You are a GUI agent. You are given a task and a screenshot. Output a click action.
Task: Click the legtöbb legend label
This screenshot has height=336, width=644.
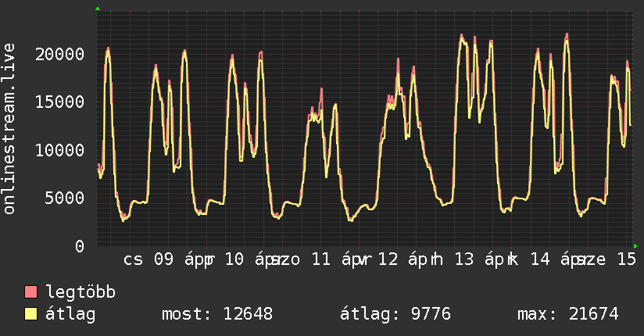click(x=80, y=291)
